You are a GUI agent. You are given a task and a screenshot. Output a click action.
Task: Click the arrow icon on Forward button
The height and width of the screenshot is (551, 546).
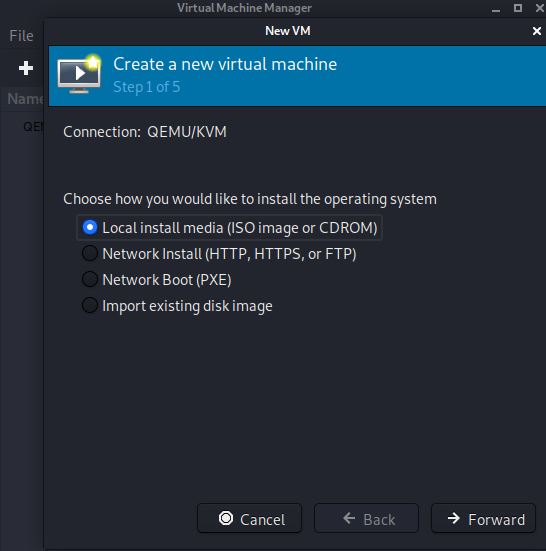point(454,518)
